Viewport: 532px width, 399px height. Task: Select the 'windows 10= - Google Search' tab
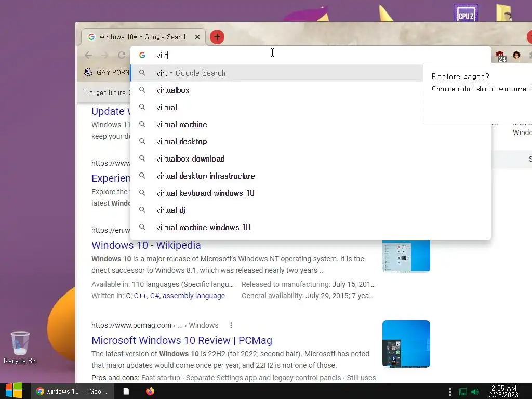click(x=143, y=37)
